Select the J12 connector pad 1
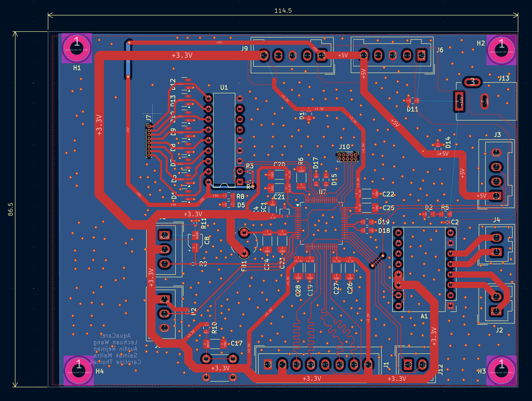The image size is (532, 401). [408, 364]
